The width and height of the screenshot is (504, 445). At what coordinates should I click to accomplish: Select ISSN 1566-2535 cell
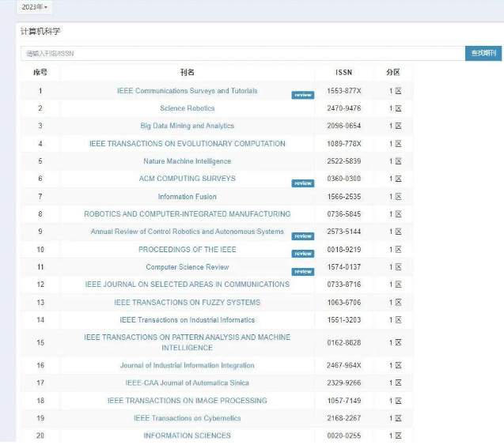pos(344,197)
